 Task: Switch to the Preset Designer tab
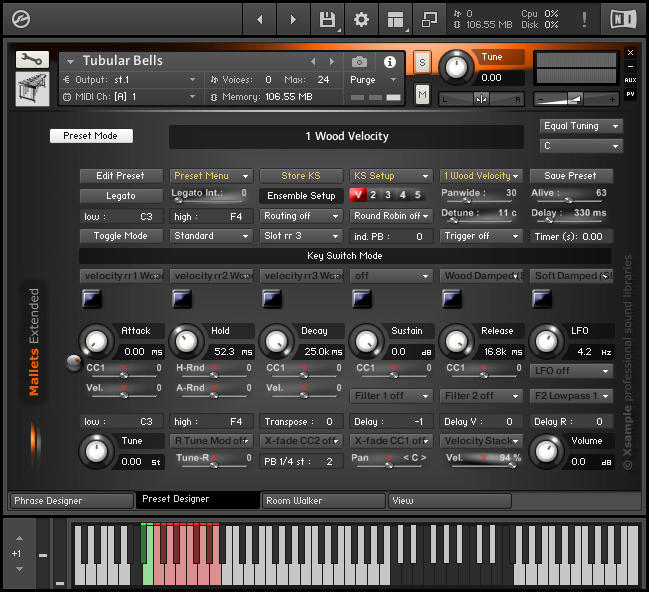coord(198,499)
